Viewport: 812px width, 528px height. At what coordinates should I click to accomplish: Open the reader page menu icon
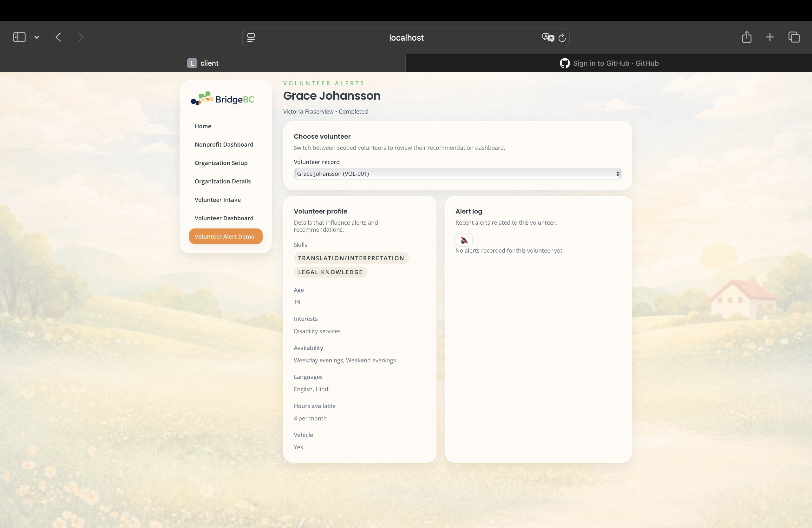[251, 37]
